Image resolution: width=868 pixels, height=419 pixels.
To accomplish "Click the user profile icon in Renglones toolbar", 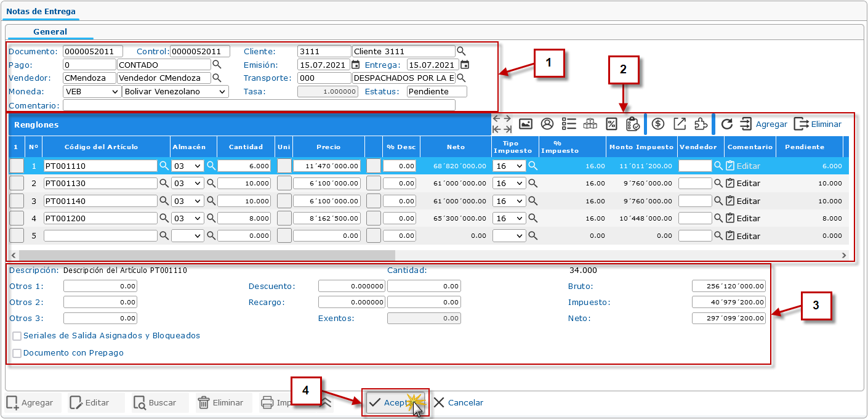I will pyautogui.click(x=547, y=124).
